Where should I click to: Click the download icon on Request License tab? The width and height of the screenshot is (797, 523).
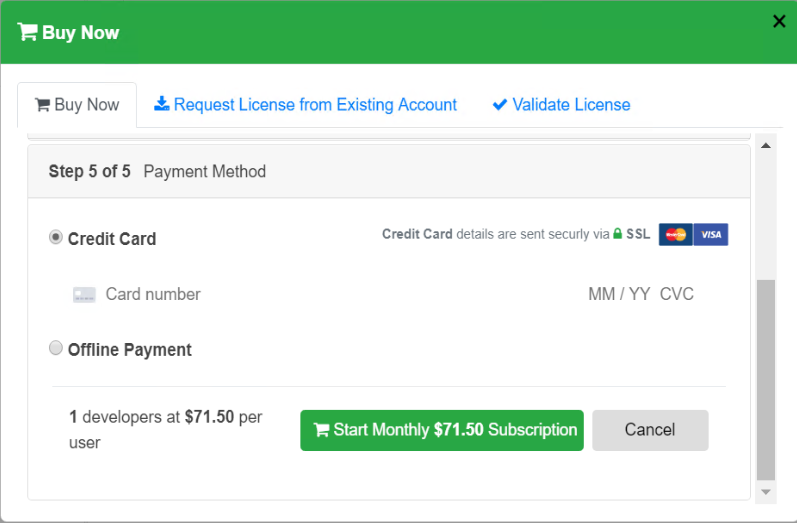161,104
